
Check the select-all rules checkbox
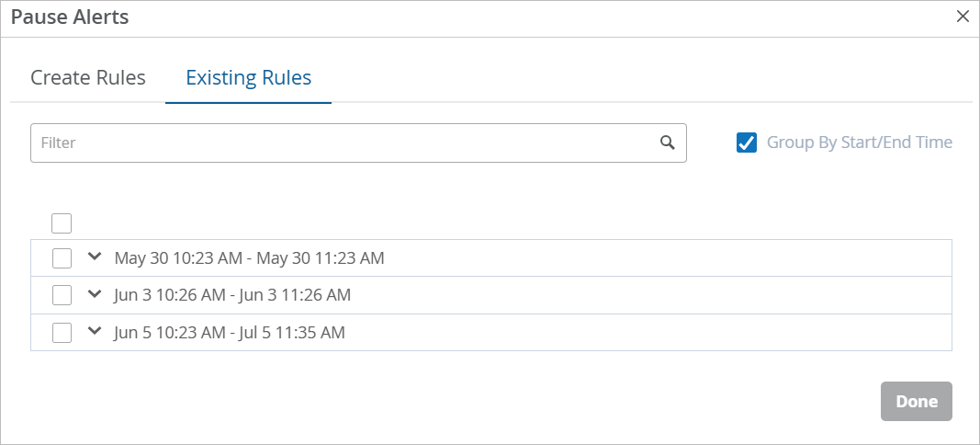pos(62,222)
